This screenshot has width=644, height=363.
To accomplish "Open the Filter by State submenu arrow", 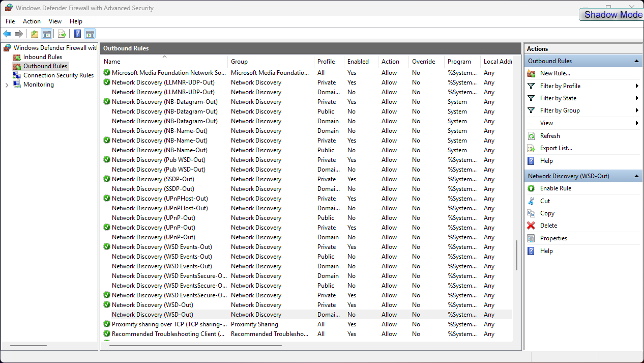I will pyautogui.click(x=637, y=98).
